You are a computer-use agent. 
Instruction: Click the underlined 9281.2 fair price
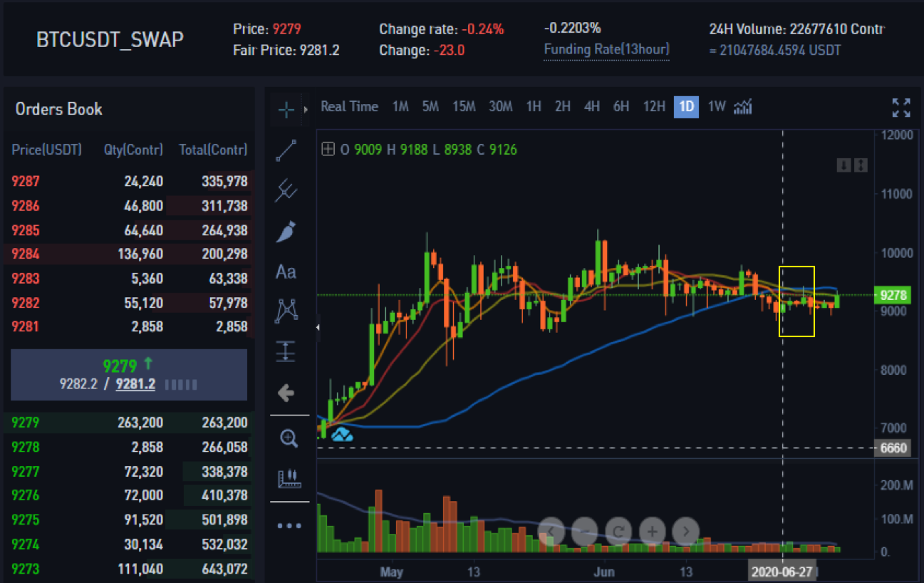[x=135, y=385]
